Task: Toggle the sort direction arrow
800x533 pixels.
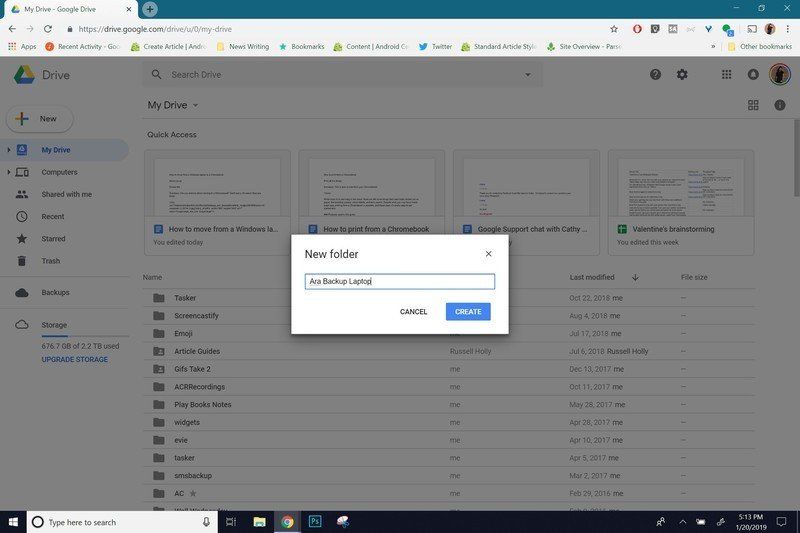Action: tap(635, 277)
